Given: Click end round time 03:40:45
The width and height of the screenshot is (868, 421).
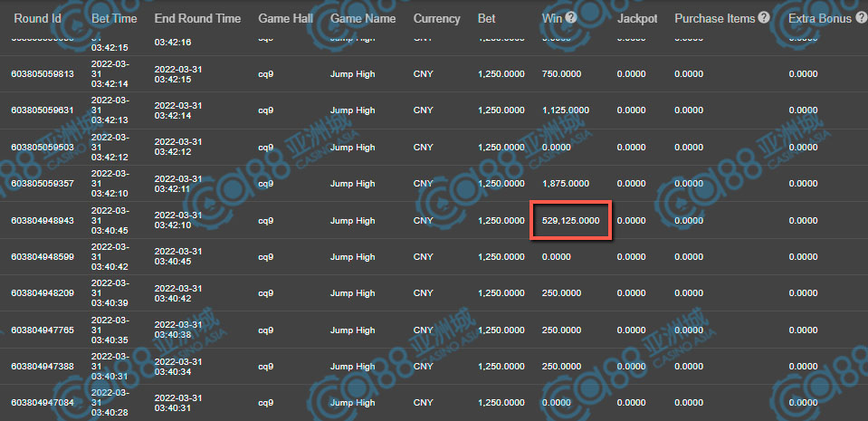Looking at the screenshot, I should coord(173,262).
